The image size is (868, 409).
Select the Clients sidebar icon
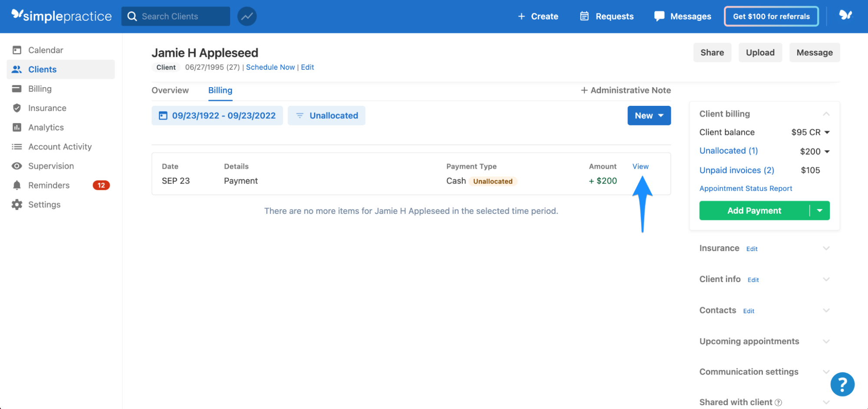[42, 69]
